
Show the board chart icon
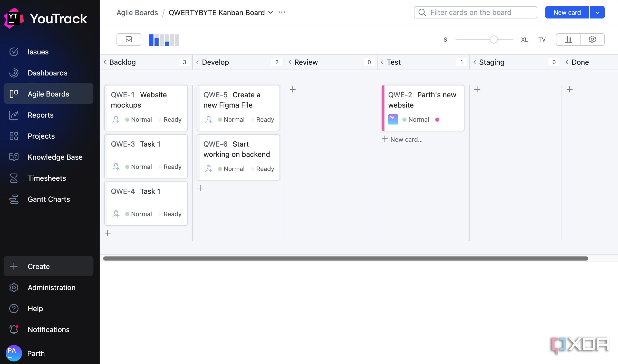tap(568, 40)
